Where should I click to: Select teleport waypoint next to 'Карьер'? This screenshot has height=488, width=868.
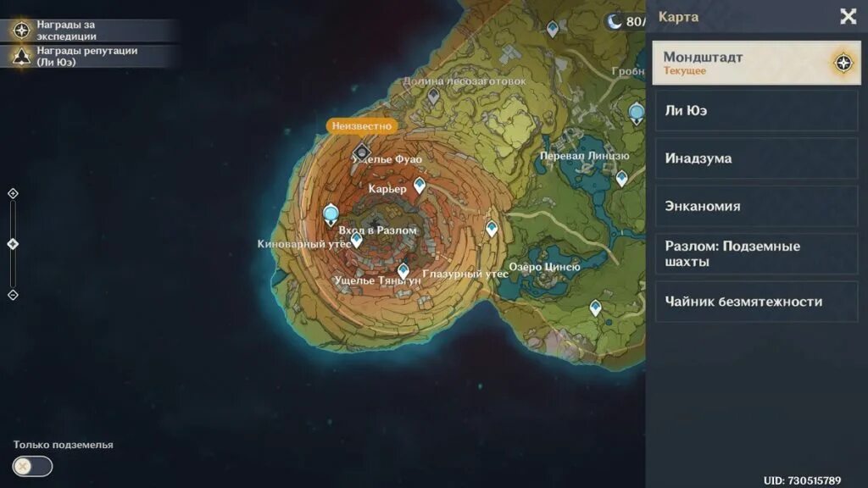(x=420, y=186)
